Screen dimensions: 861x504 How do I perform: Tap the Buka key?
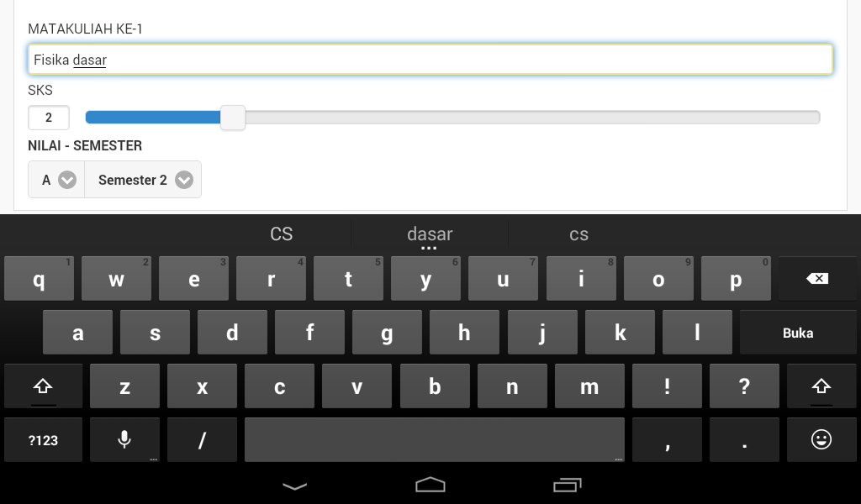click(798, 333)
